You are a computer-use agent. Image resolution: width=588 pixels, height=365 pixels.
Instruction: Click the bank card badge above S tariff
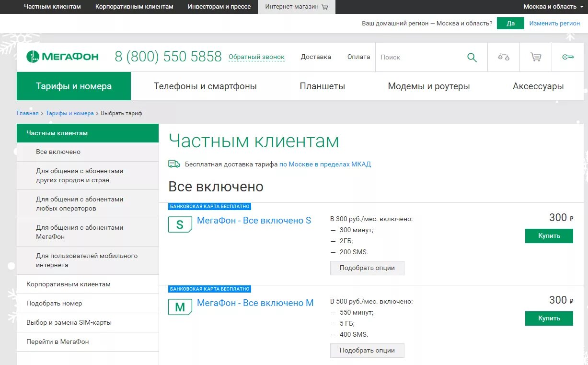(210, 206)
